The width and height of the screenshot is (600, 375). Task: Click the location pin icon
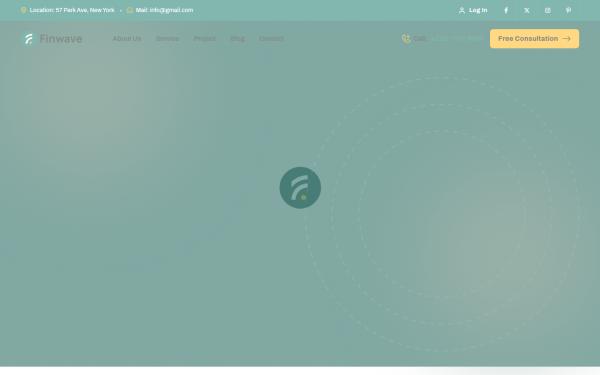tap(24, 10)
